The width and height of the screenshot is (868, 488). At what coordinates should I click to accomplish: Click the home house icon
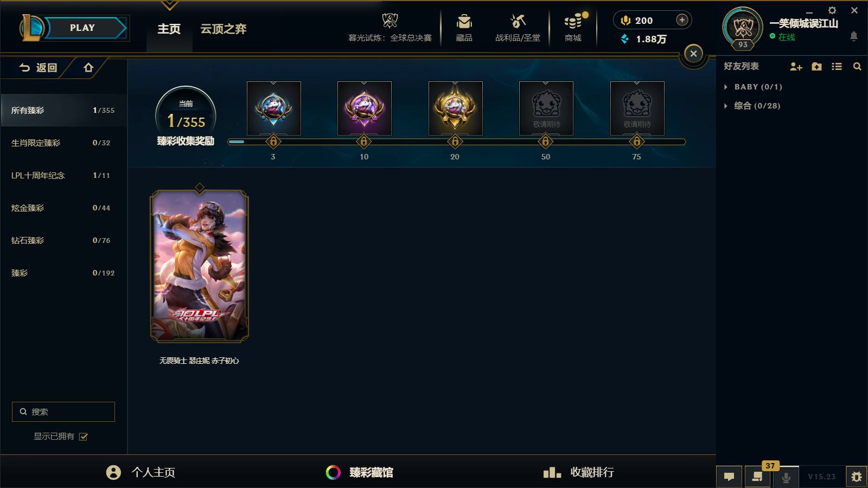point(88,68)
